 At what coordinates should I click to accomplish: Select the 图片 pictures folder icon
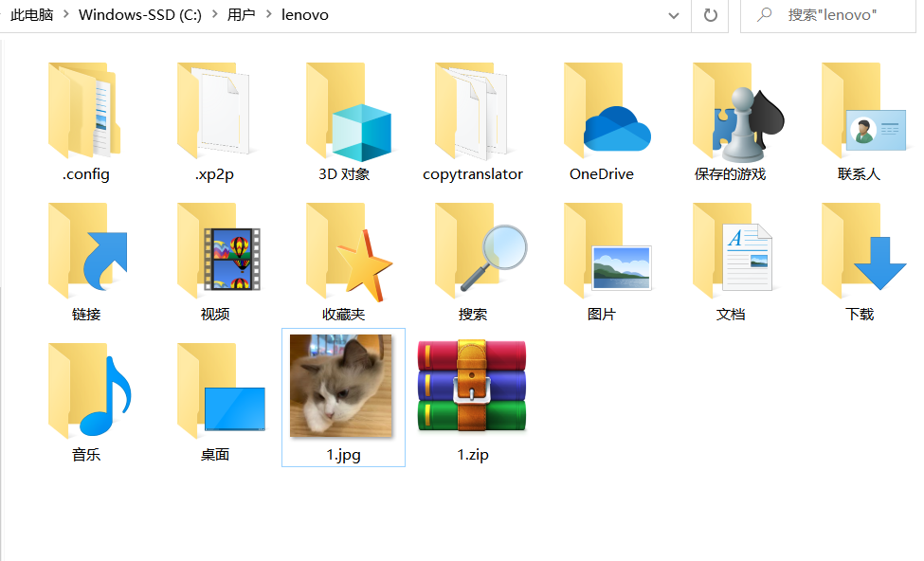pos(607,250)
